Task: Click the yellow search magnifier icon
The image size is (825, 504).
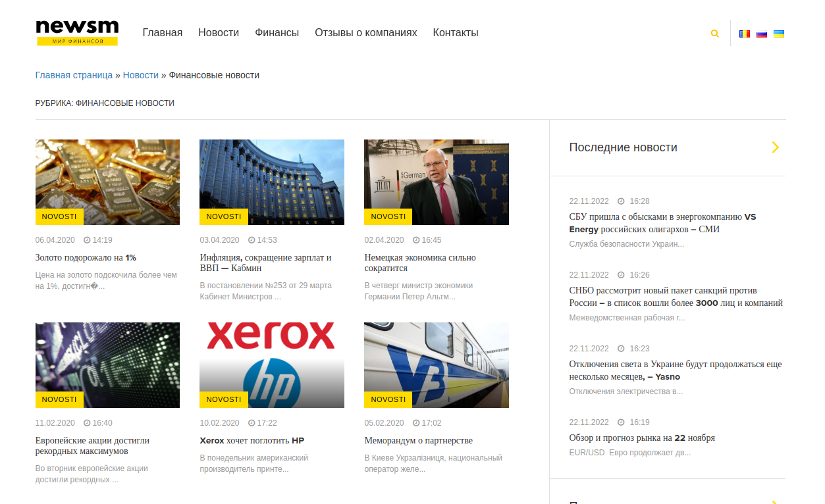Action: click(714, 34)
